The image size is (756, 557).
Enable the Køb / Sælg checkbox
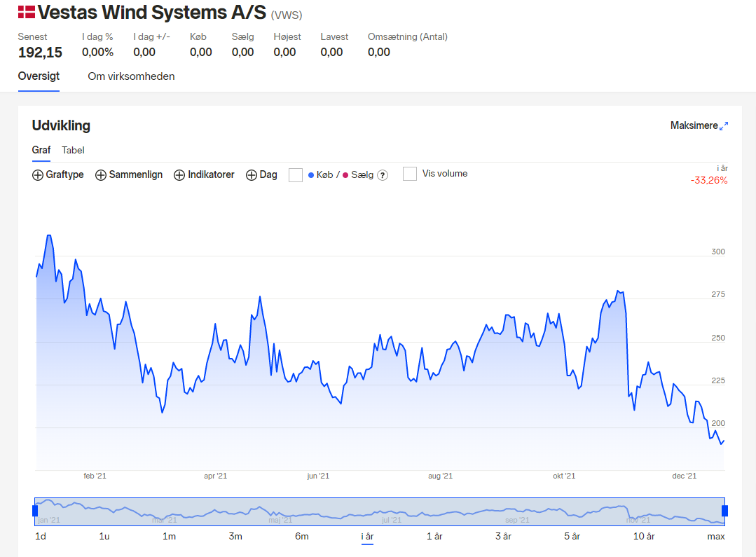(296, 174)
